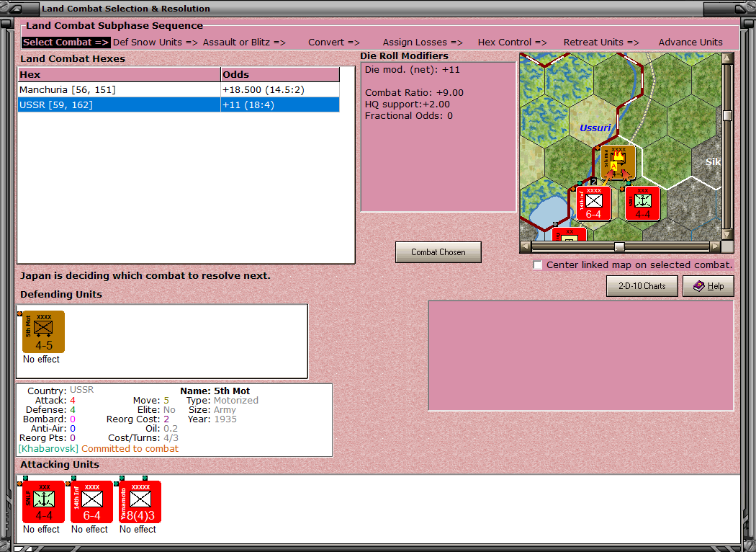Click the map scroll right arrow

(x=716, y=246)
